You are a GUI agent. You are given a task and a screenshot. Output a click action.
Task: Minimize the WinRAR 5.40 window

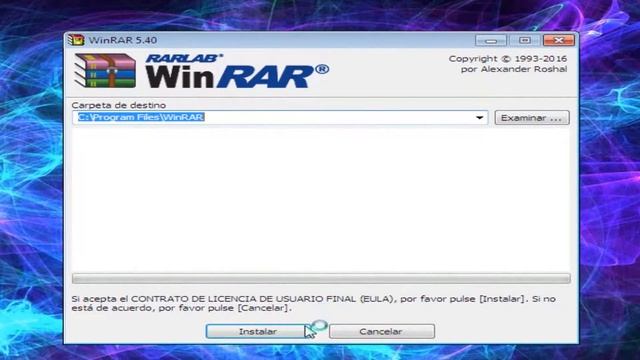tap(491, 40)
